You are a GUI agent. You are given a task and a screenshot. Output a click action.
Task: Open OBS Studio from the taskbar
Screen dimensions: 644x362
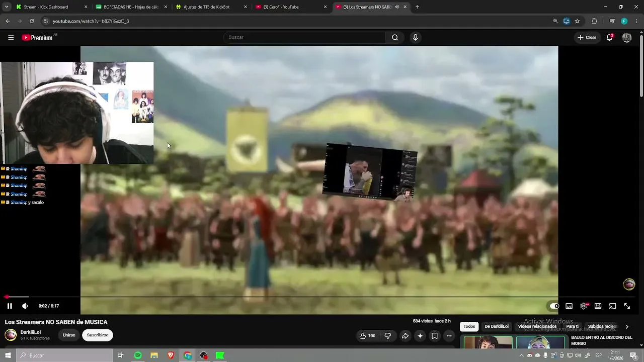pos(204,355)
